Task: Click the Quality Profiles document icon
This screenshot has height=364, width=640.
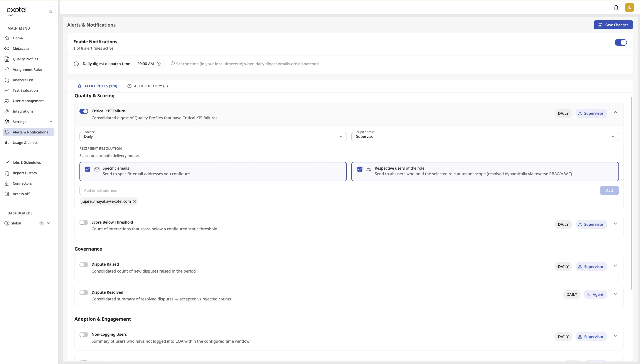Action: tap(7, 59)
